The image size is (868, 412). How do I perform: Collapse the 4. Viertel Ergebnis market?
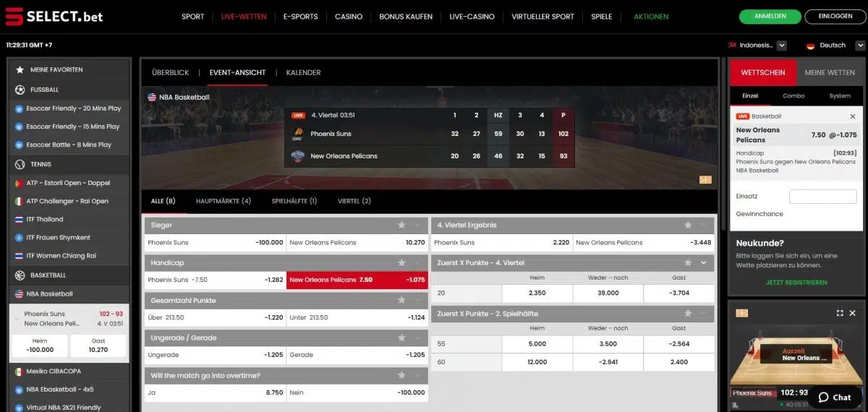704,225
